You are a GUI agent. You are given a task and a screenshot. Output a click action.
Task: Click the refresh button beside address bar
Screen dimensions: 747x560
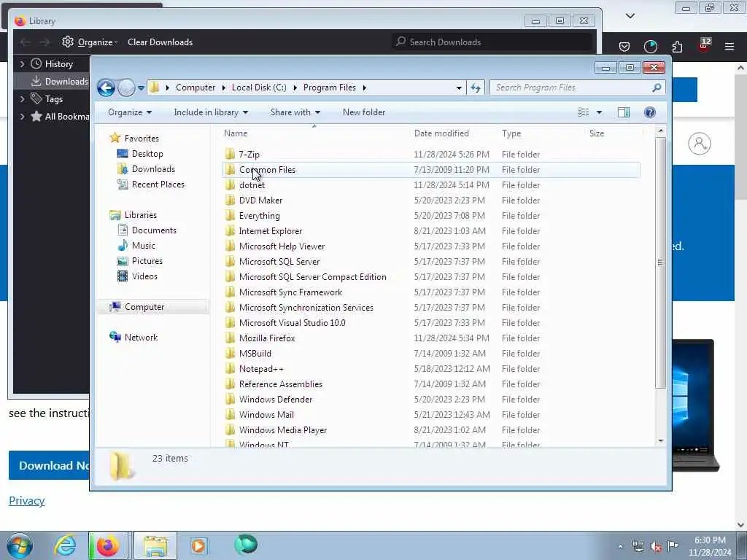[x=476, y=87]
